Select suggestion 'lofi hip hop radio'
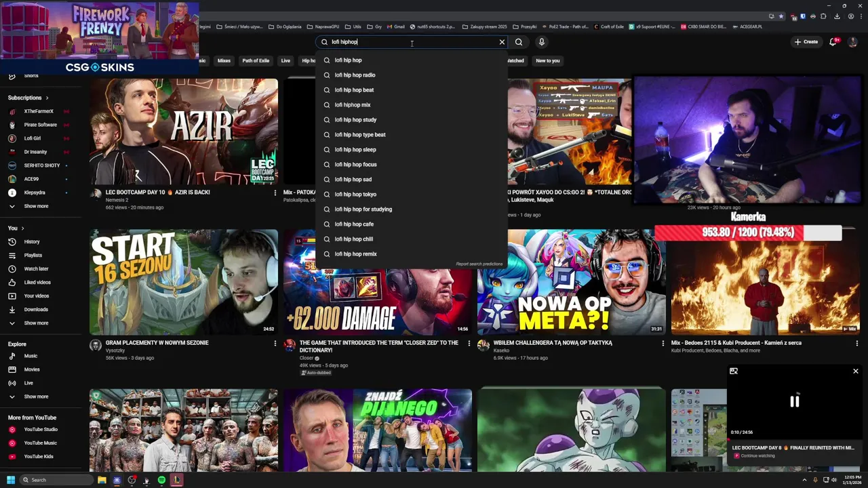868x488 pixels. pyautogui.click(x=412, y=75)
